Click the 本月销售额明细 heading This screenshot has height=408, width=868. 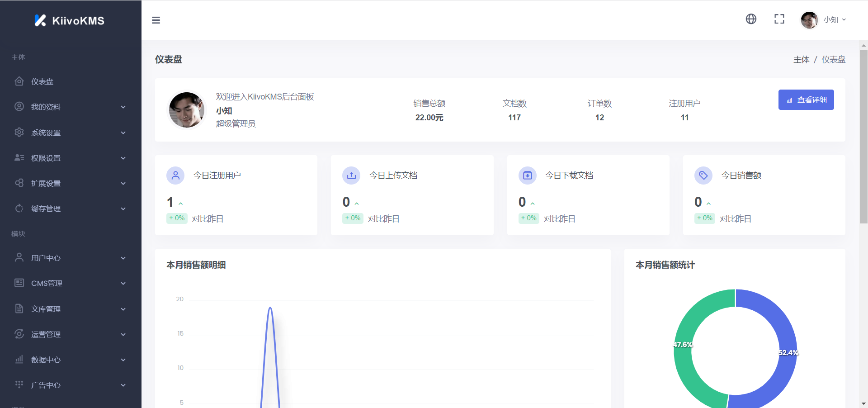pyautogui.click(x=196, y=265)
